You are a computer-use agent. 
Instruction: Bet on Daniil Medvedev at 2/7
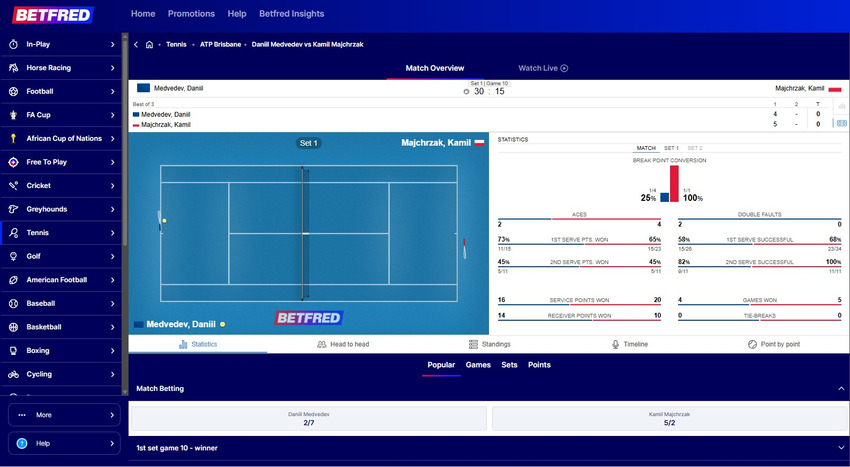click(308, 419)
